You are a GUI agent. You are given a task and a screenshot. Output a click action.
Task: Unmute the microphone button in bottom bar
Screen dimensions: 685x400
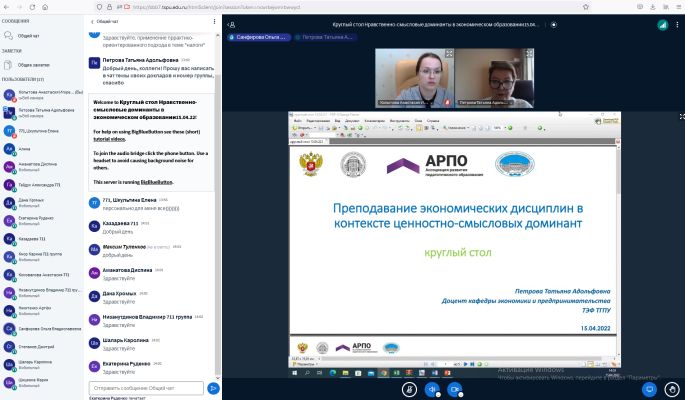409,389
